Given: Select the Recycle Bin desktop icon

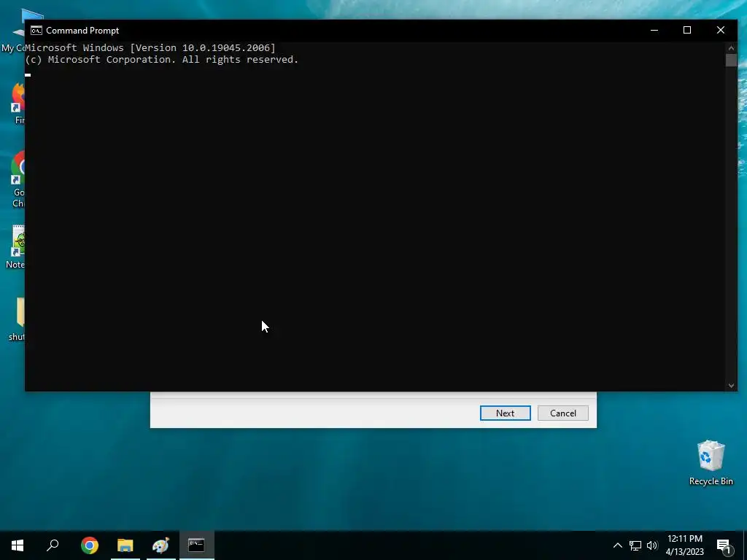Looking at the screenshot, I should [711, 463].
